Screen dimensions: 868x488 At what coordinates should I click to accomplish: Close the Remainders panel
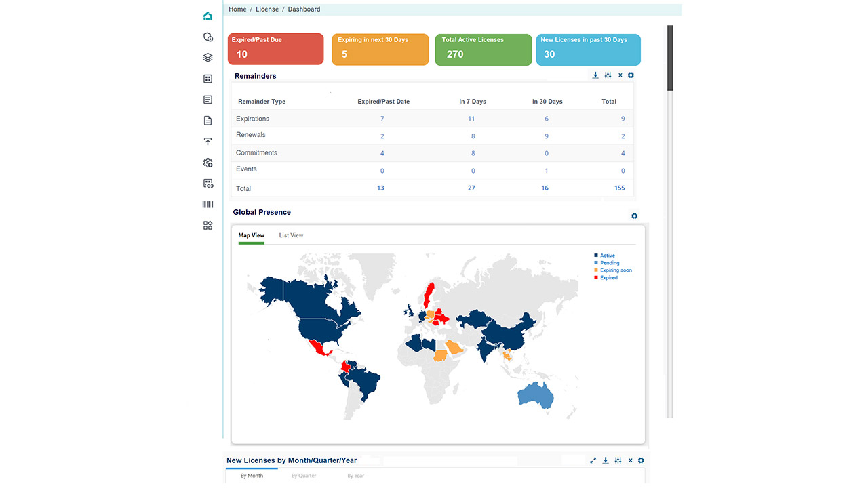[x=620, y=75]
